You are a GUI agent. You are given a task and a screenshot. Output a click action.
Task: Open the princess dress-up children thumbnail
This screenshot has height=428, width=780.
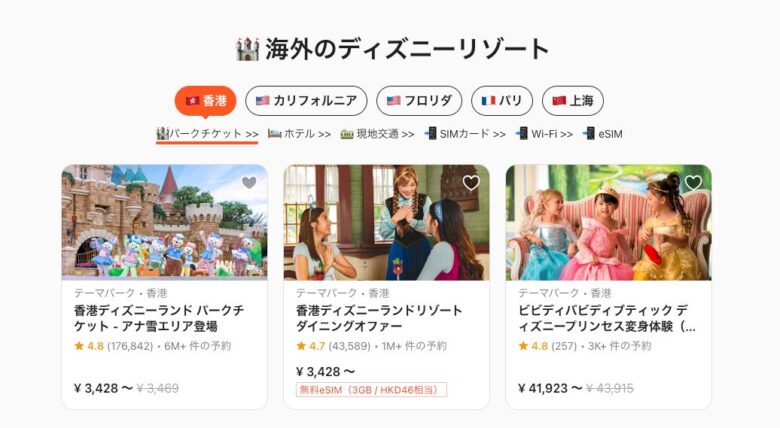coord(608,222)
